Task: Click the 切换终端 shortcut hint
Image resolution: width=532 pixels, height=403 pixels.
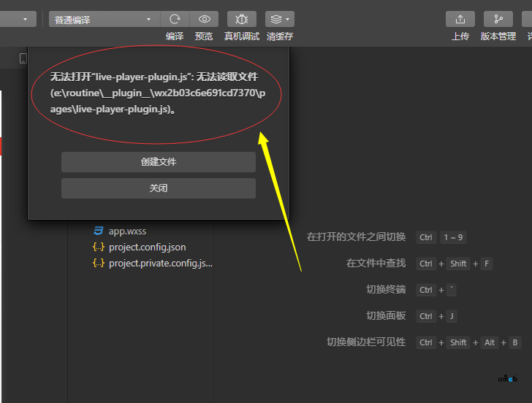Action: [386, 289]
